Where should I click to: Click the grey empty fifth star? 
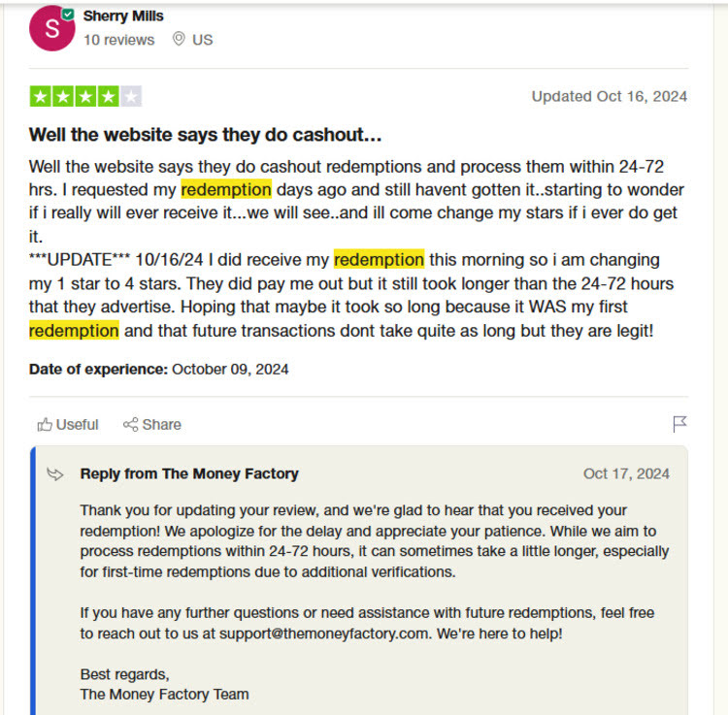coord(131,96)
